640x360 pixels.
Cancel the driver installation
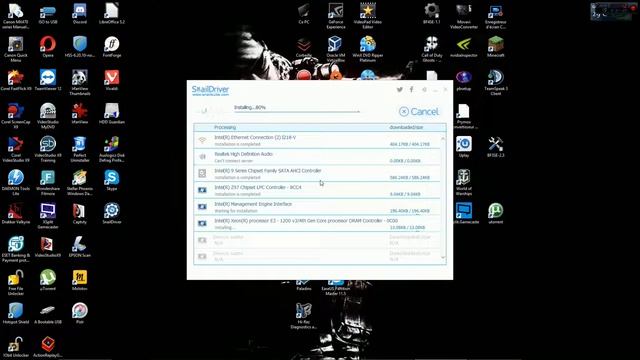tap(419, 111)
